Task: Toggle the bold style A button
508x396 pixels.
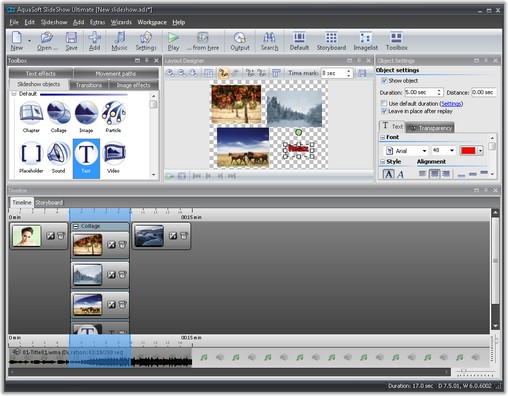Action: coord(388,174)
